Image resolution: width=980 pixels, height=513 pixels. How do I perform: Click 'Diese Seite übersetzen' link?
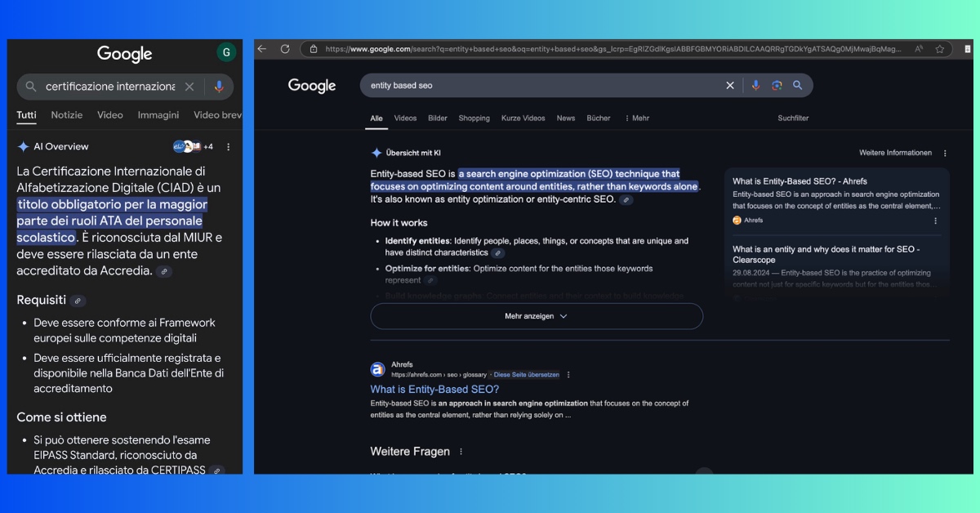tap(527, 375)
